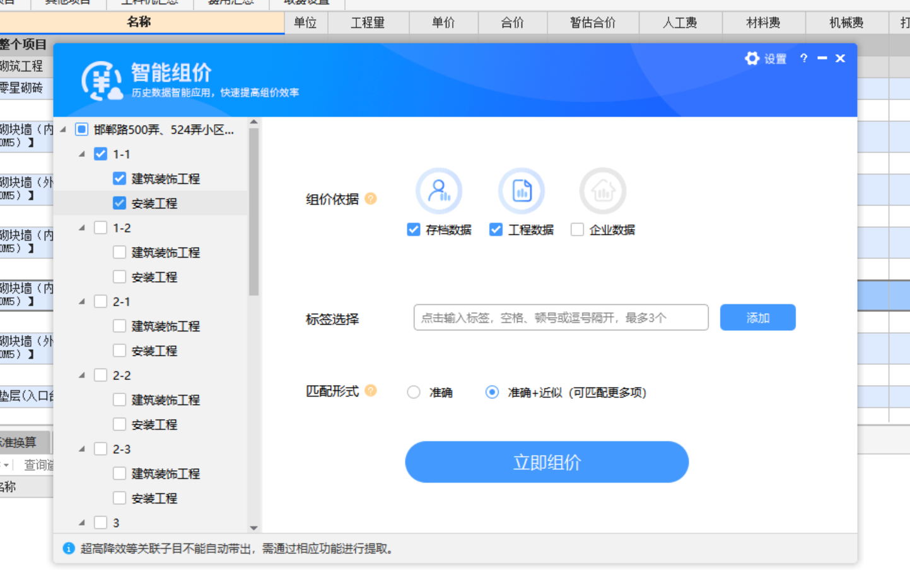Viewport: 910px width, 588px height.
Task: Click the 设置 label in dialog header
Action: pyautogui.click(x=775, y=59)
